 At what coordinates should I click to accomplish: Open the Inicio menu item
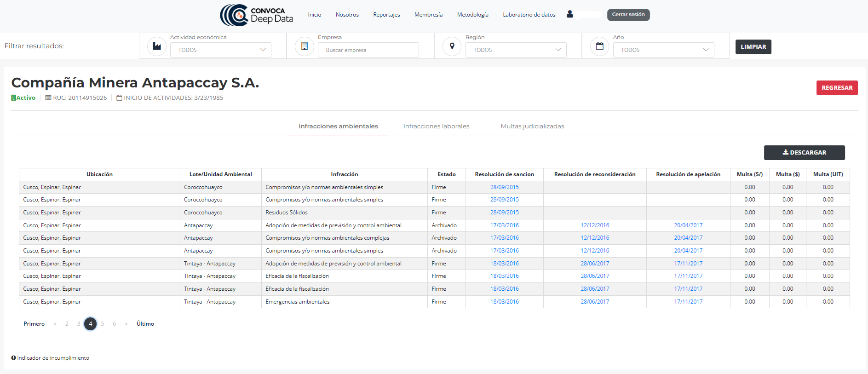[315, 15]
